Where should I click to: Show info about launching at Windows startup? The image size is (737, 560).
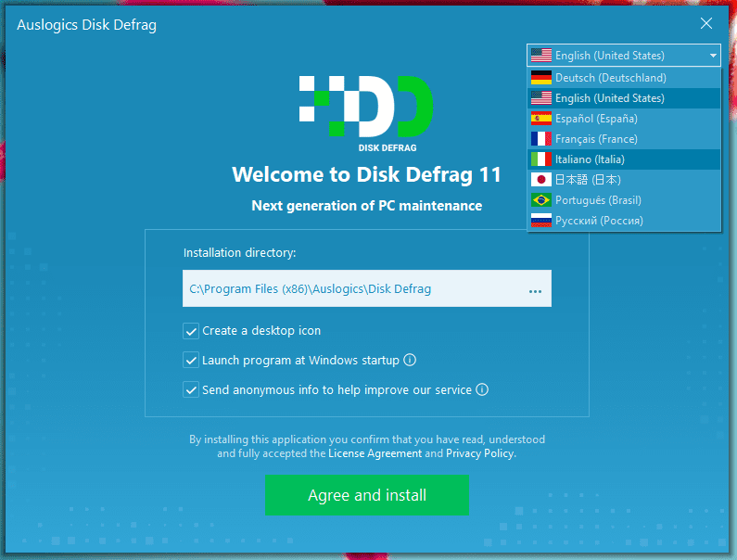click(x=410, y=360)
